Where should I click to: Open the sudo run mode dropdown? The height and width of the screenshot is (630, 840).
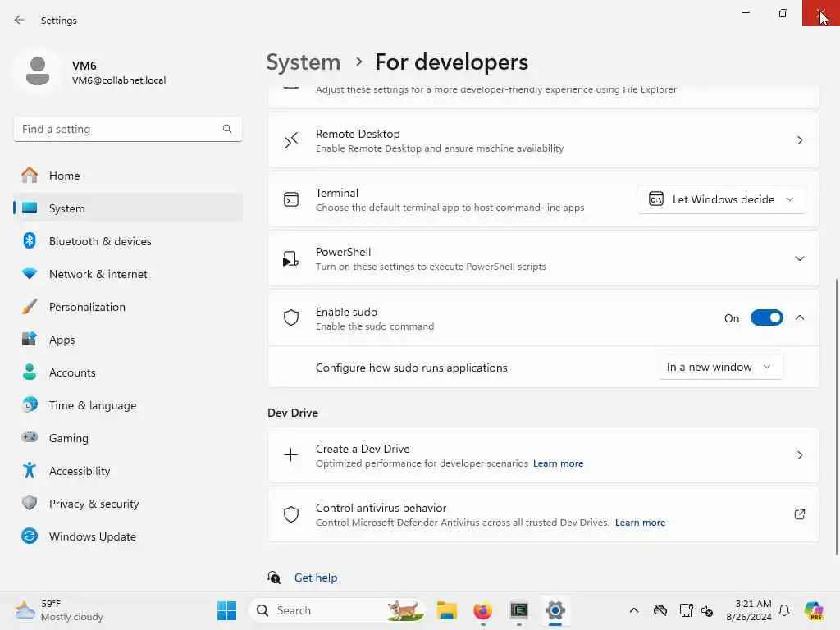[720, 367]
